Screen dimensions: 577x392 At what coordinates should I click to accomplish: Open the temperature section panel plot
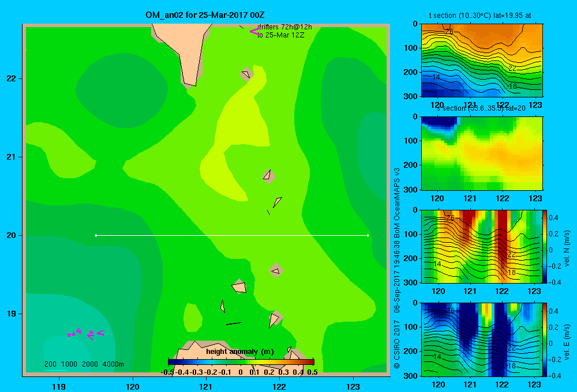[x=482, y=61]
